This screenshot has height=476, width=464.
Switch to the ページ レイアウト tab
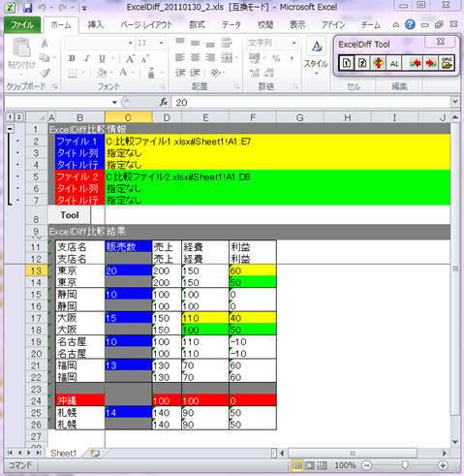[x=146, y=25]
